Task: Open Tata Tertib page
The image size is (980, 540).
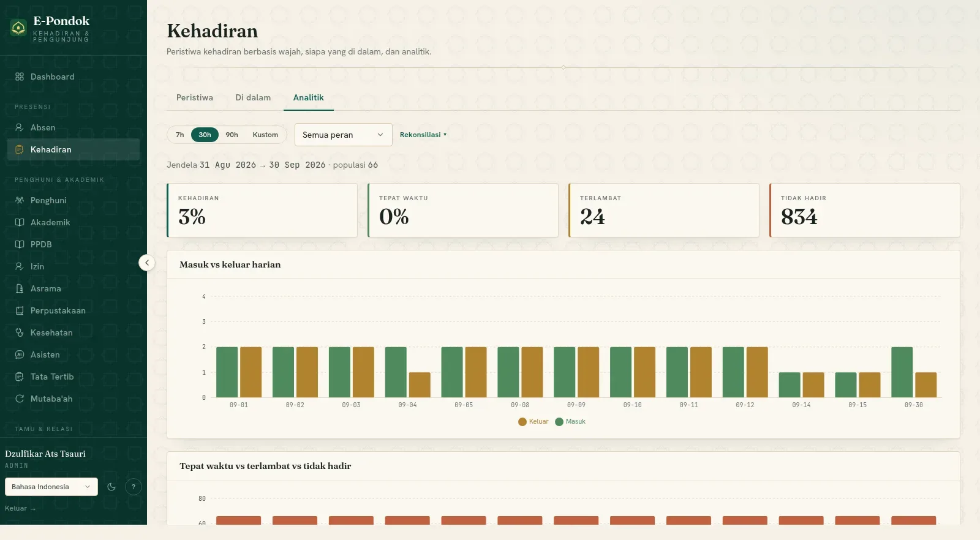Action: click(x=73, y=377)
